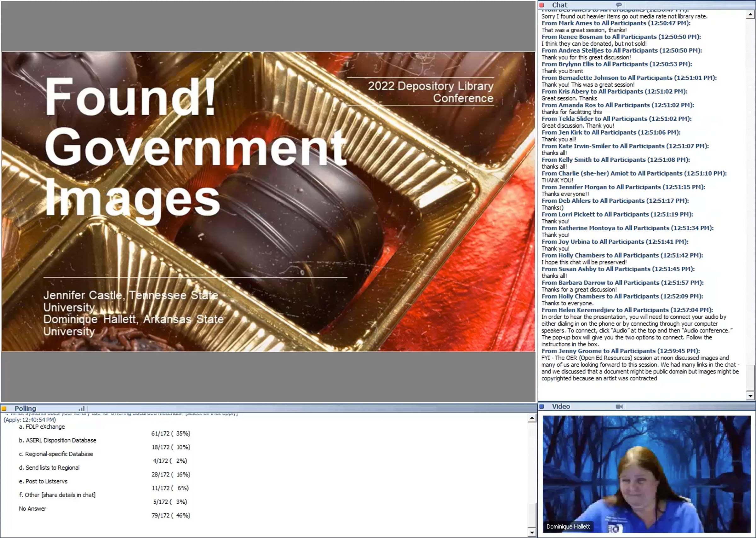Select the Chat panel title
756x538 pixels.
(559, 5)
